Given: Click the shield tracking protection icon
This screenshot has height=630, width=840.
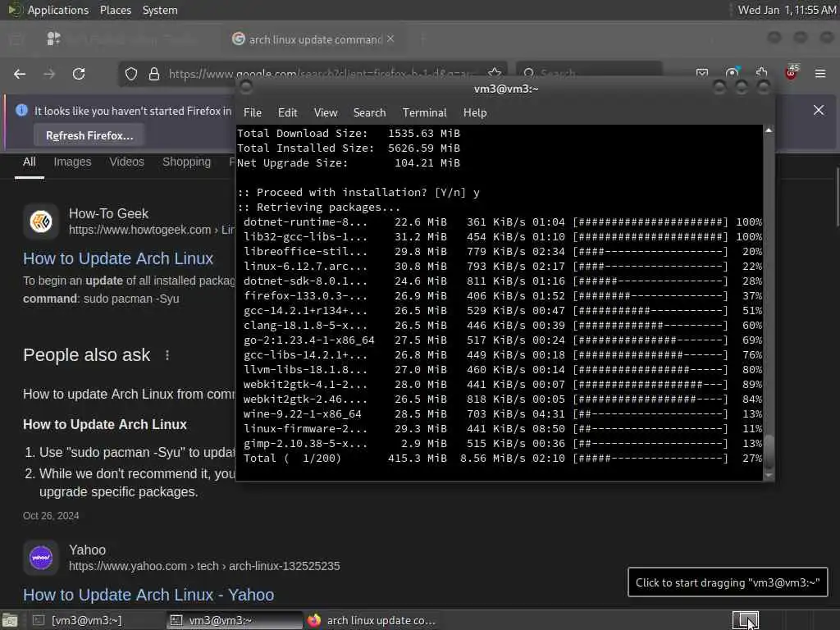Looking at the screenshot, I should [x=131, y=74].
